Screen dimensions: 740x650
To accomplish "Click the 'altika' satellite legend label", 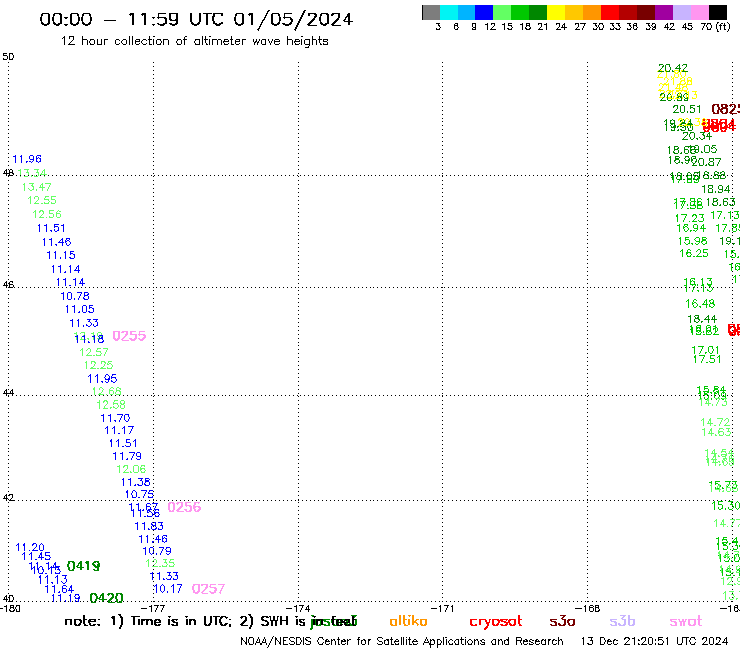I will pos(408,621).
